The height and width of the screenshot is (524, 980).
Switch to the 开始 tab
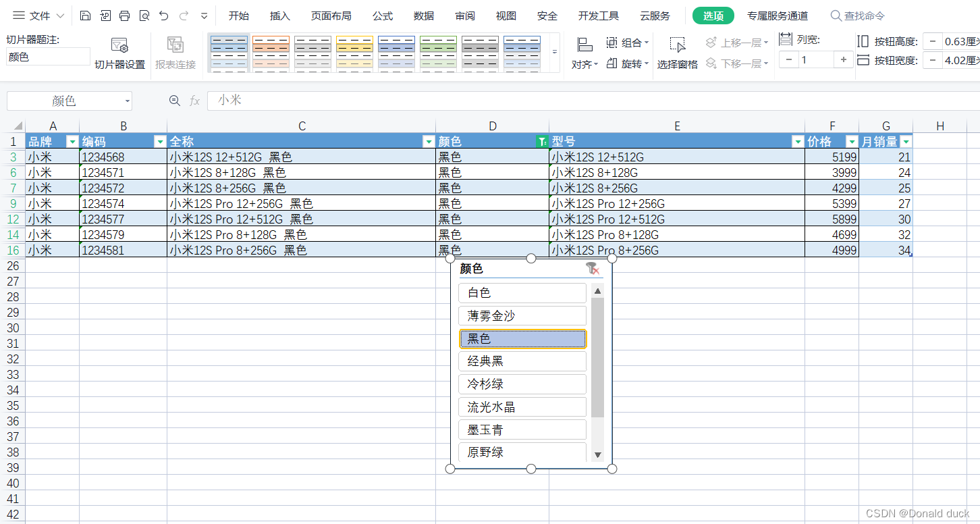pos(239,16)
